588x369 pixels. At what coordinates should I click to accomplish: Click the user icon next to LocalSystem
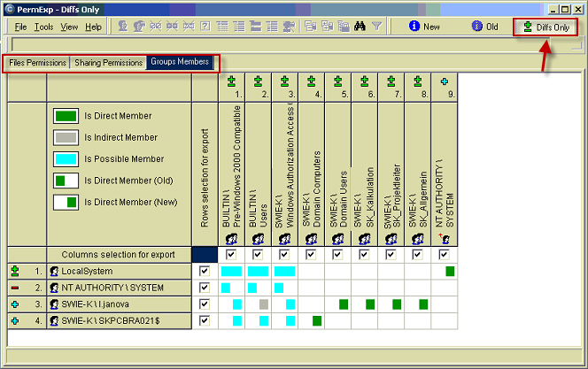tap(54, 272)
